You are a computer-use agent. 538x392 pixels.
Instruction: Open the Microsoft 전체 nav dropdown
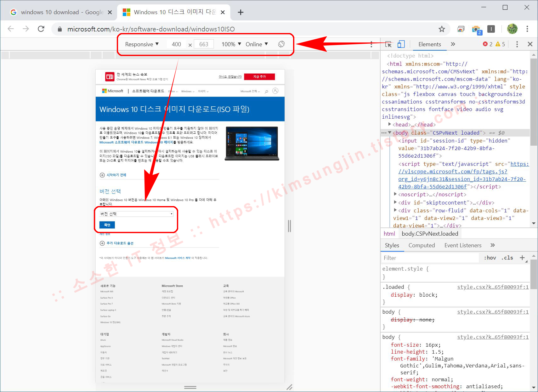[250, 92]
